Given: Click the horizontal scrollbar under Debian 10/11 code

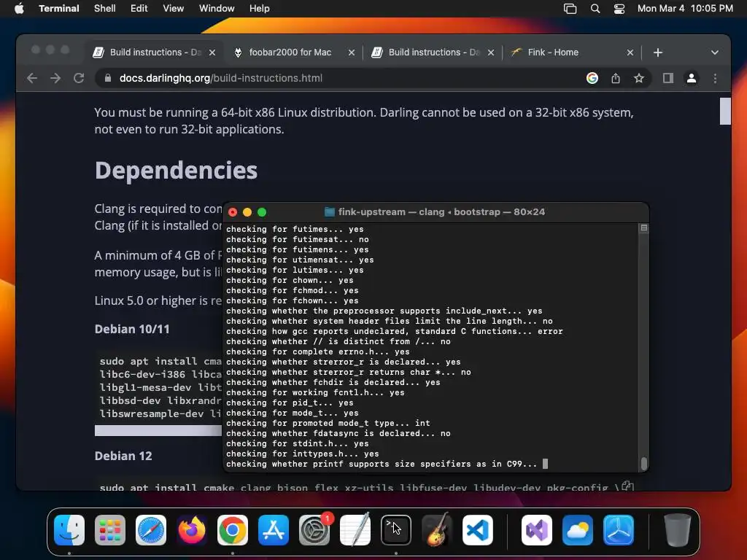Looking at the screenshot, I should (x=158, y=430).
